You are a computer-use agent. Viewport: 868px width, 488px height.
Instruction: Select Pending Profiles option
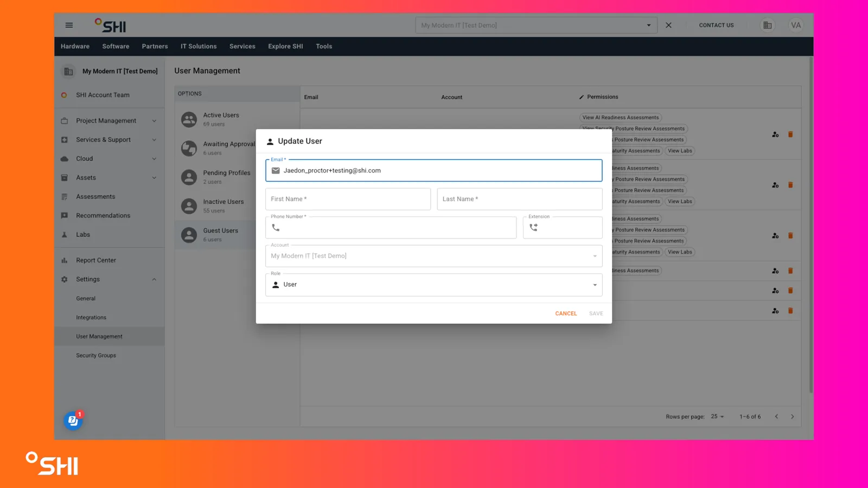[237, 177]
